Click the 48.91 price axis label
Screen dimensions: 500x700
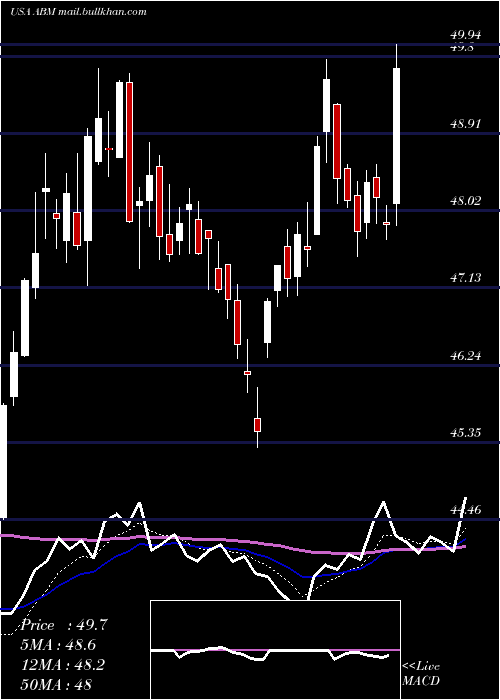coord(466,124)
